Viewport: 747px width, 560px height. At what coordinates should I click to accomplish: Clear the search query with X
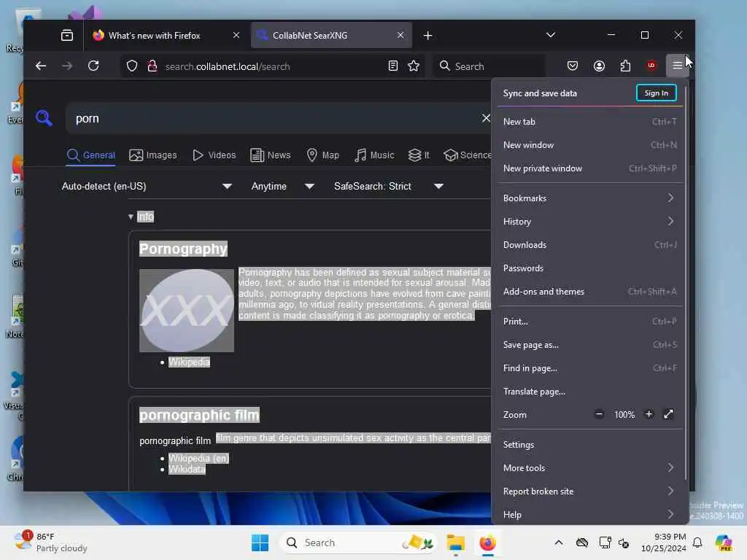(485, 118)
